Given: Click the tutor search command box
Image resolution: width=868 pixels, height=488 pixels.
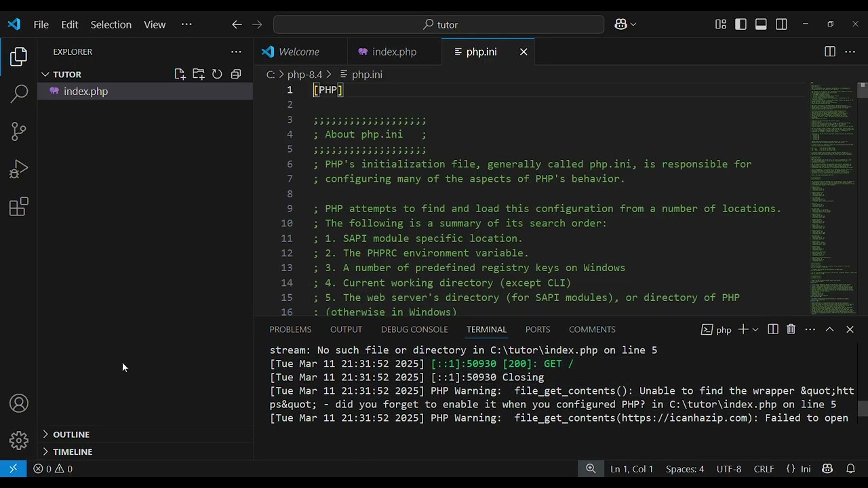Looking at the screenshot, I should click(439, 24).
